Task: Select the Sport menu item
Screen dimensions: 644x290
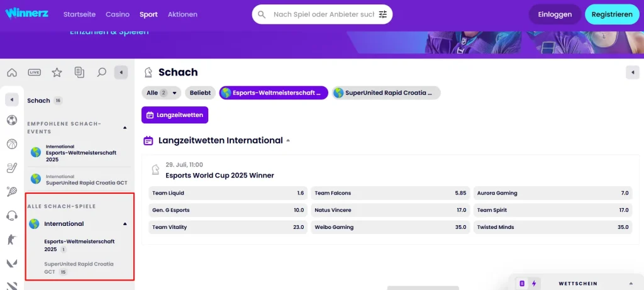Action: pos(148,14)
